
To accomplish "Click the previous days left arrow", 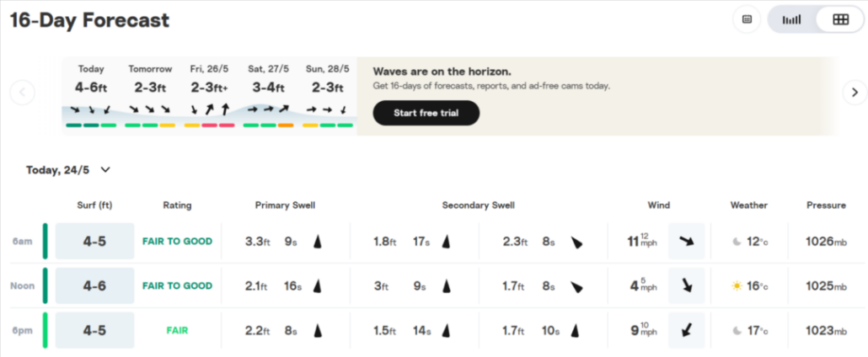I will pos(22,93).
